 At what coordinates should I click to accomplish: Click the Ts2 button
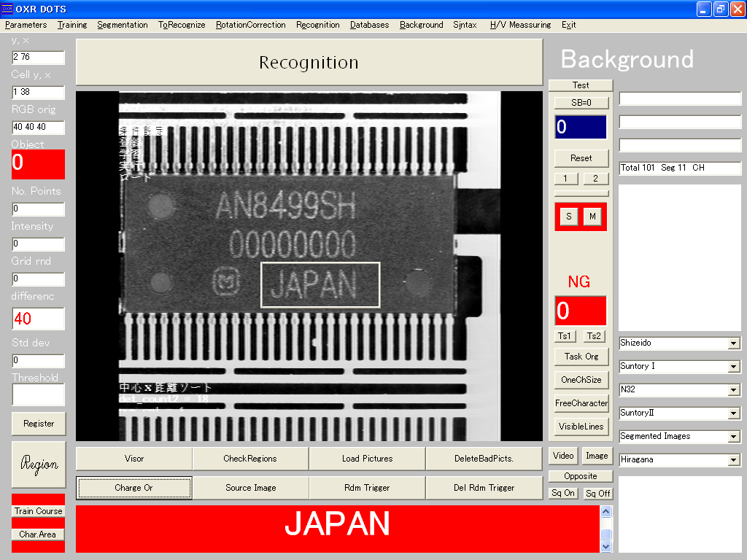click(594, 336)
